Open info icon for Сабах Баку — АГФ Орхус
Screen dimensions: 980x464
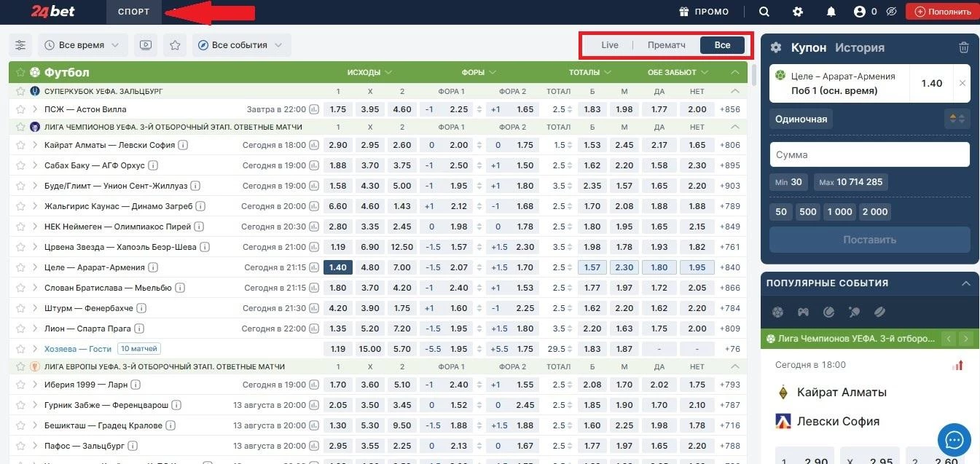tap(152, 165)
